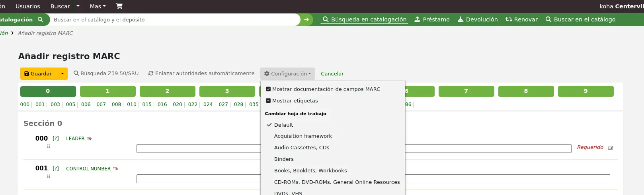Click the drag handle under field 001

(x=49, y=176)
